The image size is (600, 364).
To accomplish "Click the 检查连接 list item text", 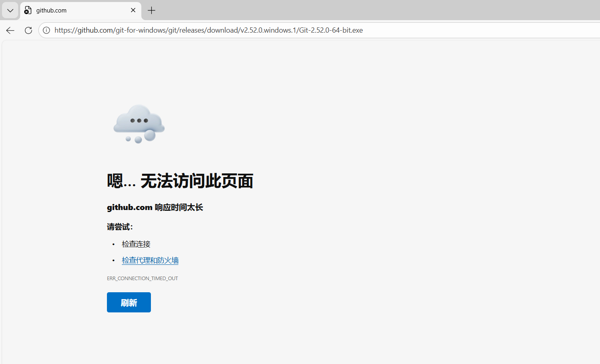I will 136,244.
